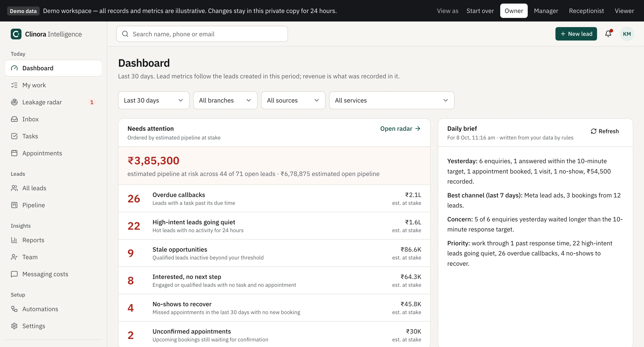This screenshot has height=347, width=644.
Task: Click the Automations workflow icon
Action: (14, 309)
